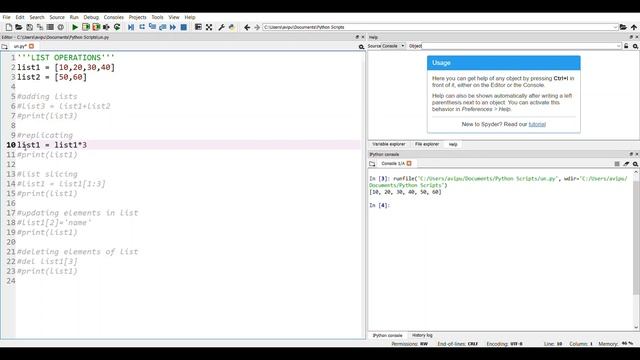Open the Edit menu

click(x=20, y=17)
